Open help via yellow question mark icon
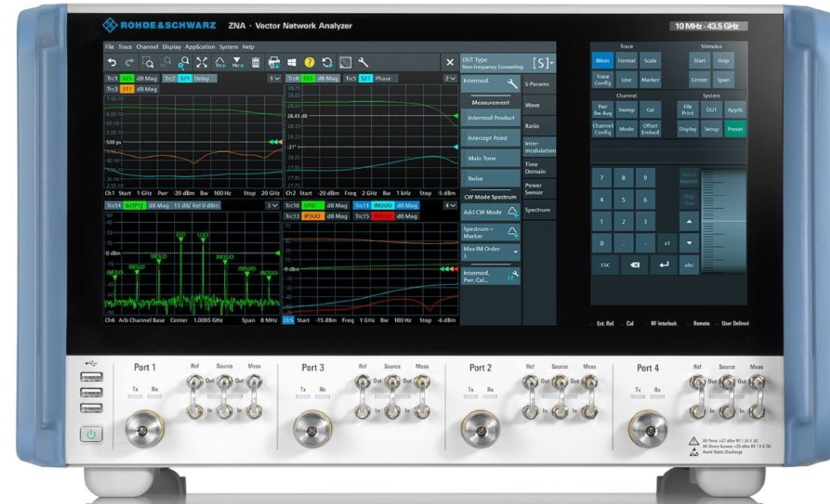 (310, 62)
